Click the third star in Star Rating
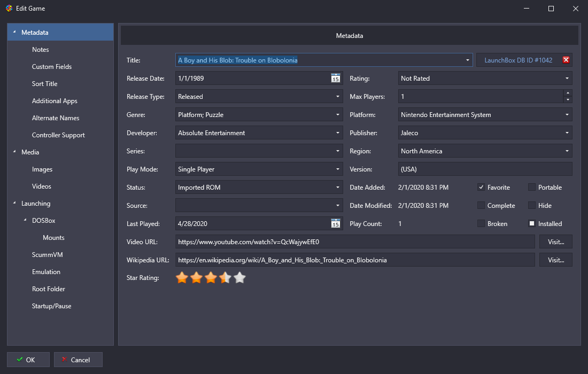 [211, 278]
